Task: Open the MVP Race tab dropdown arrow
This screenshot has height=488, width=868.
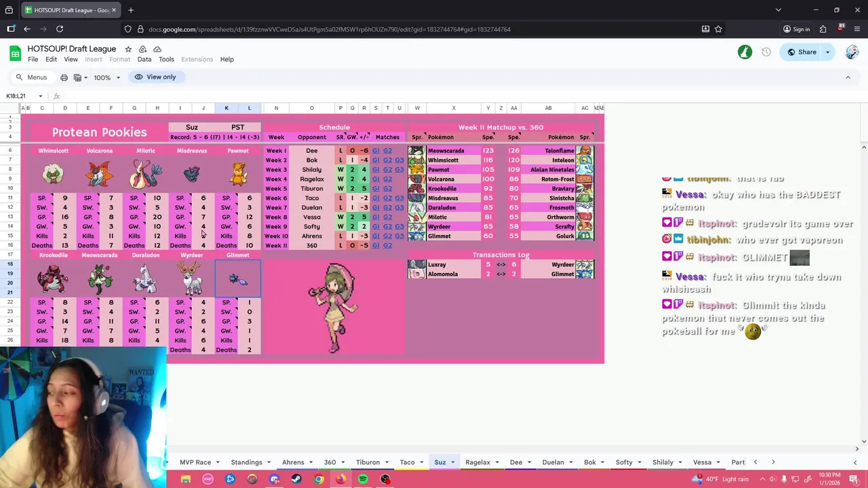Action: click(x=218, y=462)
